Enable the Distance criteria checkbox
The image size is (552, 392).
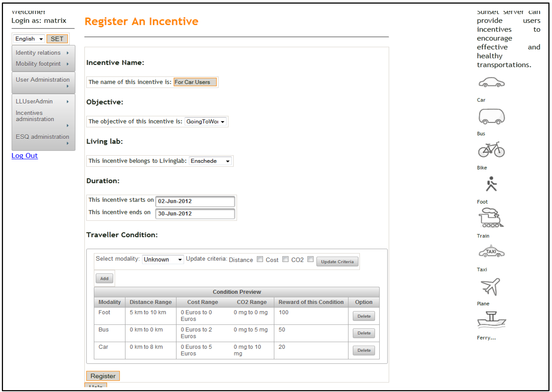(x=260, y=259)
